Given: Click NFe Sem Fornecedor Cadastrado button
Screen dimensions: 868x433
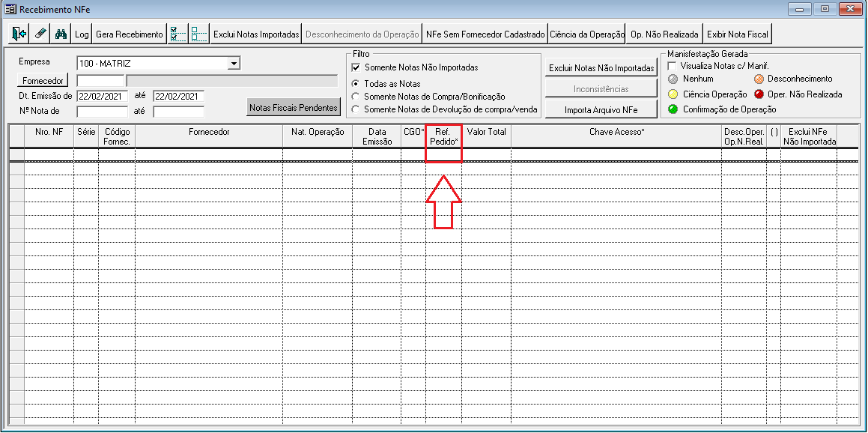Looking at the screenshot, I should point(485,34).
